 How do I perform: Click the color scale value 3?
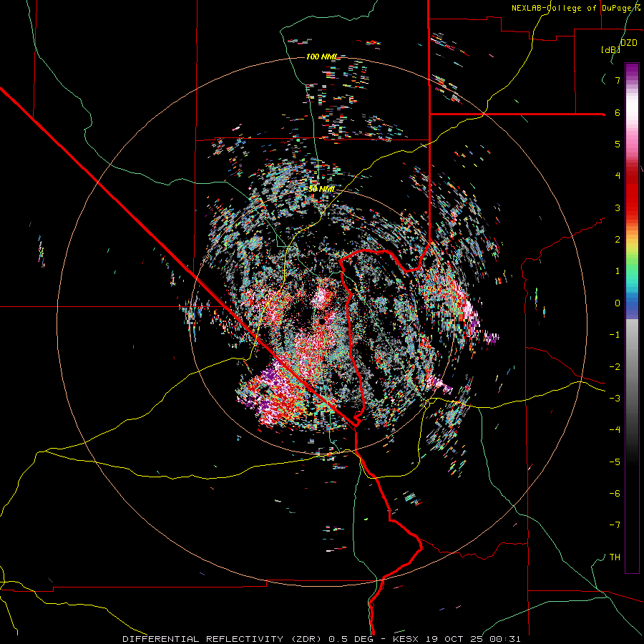[618, 208]
